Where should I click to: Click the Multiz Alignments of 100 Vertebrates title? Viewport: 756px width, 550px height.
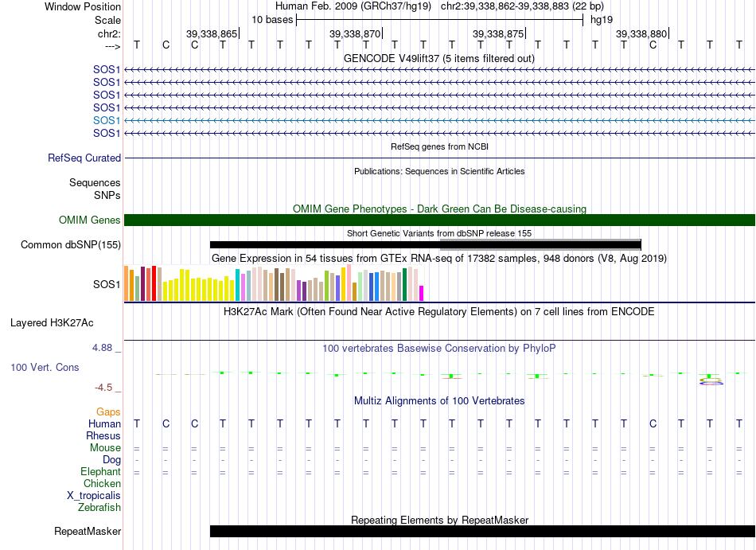pyautogui.click(x=439, y=401)
